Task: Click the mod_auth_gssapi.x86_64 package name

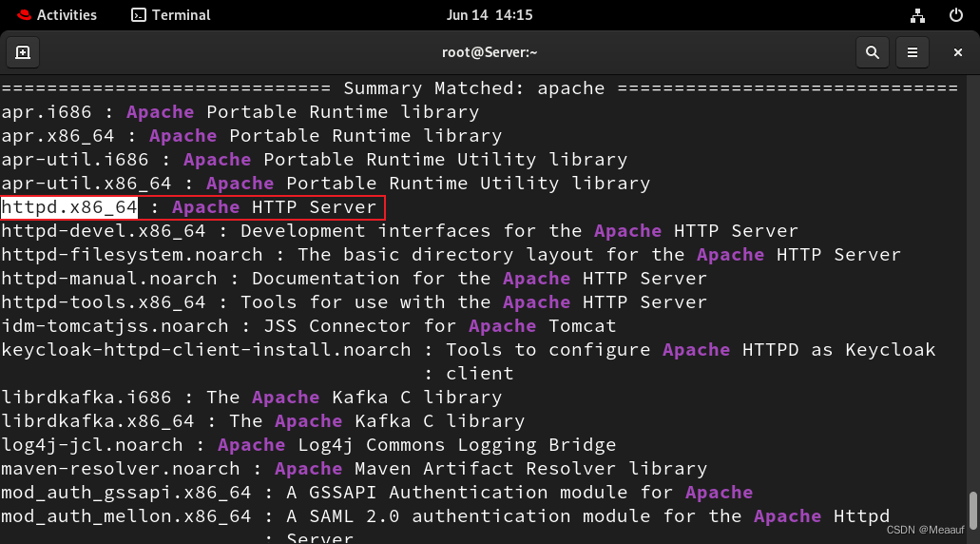Action: click(126, 492)
